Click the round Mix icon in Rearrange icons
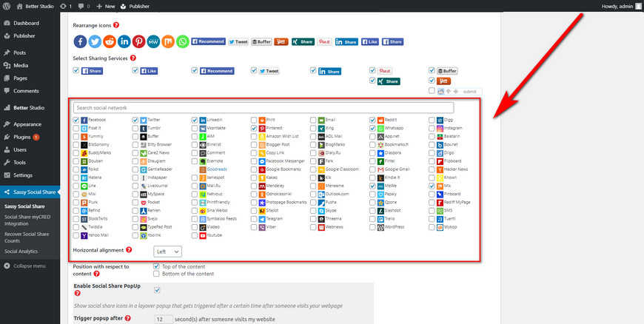Viewport: 644px width, 324px height. click(x=168, y=41)
